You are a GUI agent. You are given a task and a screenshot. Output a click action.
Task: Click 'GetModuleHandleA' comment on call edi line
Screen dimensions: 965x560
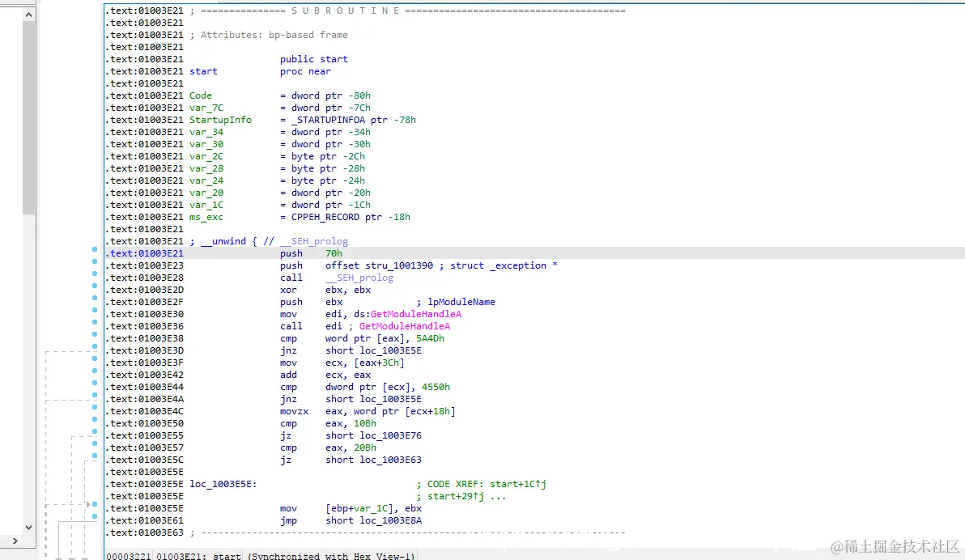[404, 326]
